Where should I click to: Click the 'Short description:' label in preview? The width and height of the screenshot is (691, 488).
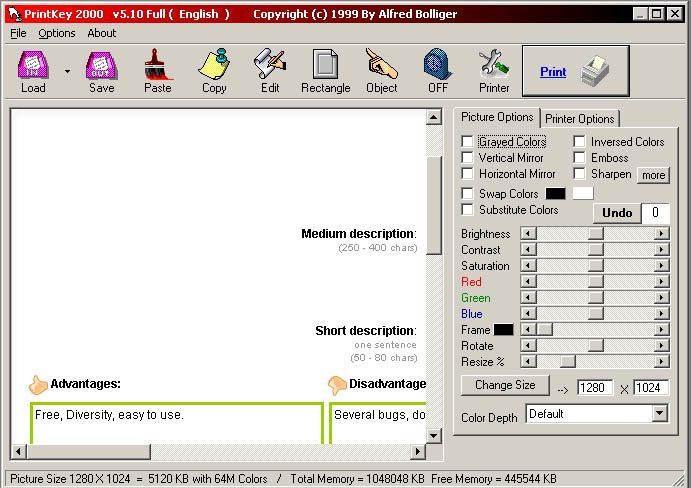[366, 331]
